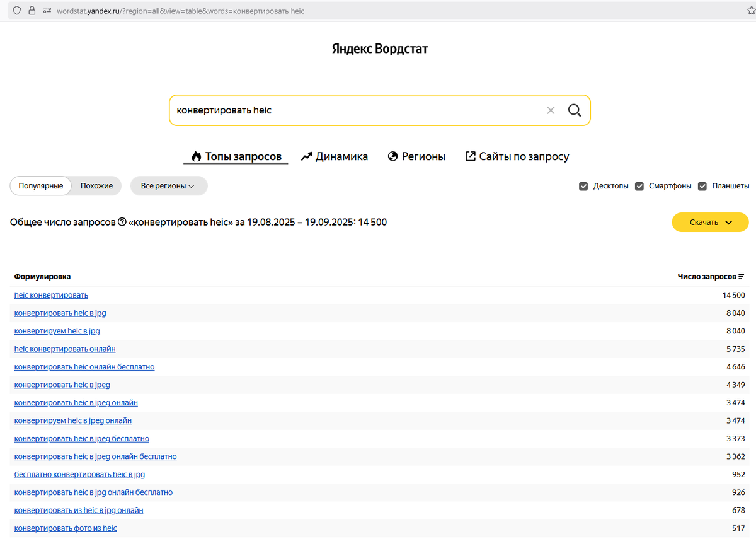
Task: Click the magnifier search icon
Action: coord(574,110)
